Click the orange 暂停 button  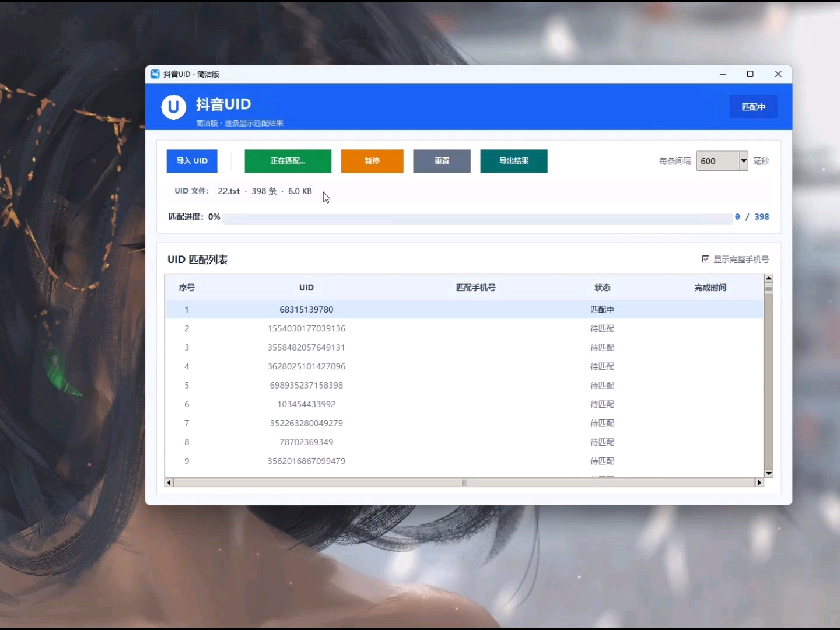click(x=372, y=161)
